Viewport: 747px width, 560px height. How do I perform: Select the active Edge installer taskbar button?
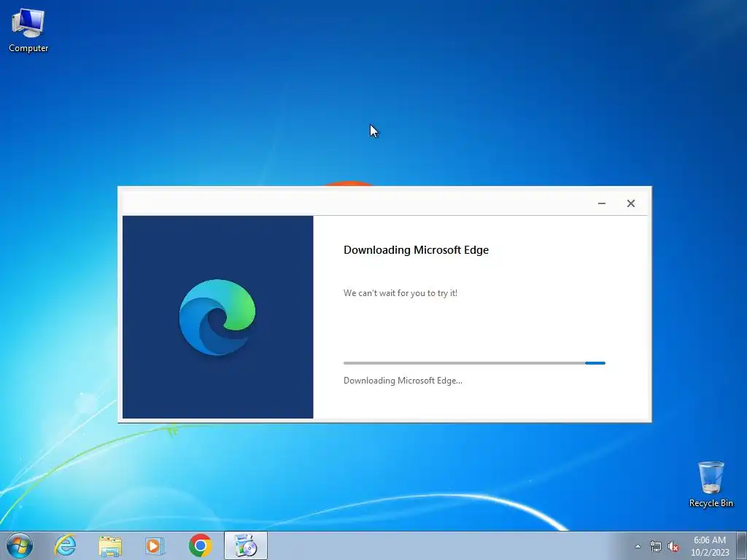point(245,545)
